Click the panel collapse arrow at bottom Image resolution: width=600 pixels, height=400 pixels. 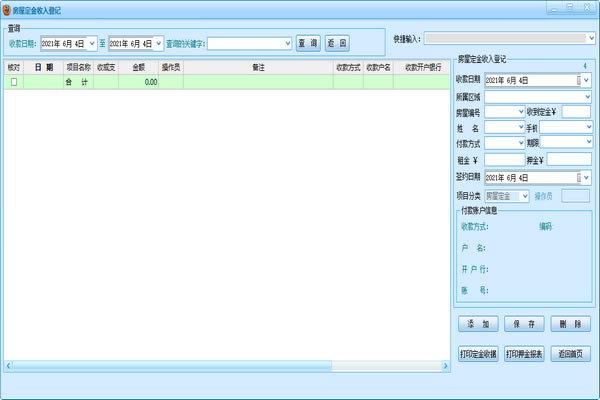click(445, 366)
